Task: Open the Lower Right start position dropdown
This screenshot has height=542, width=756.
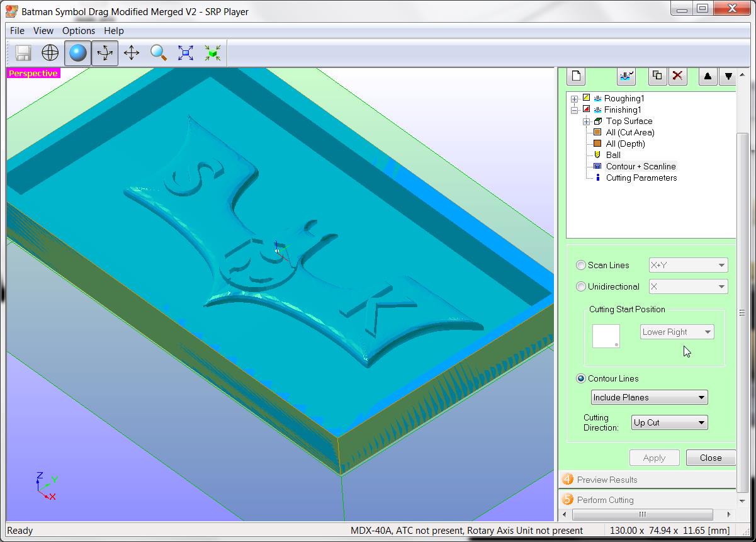Action: coord(677,332)
